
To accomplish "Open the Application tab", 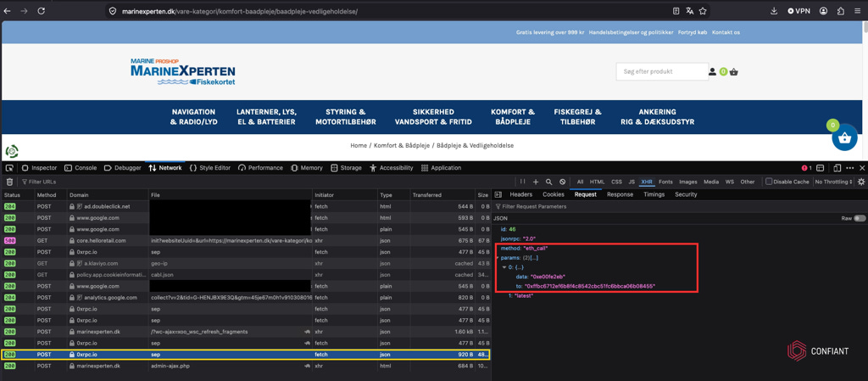I will [x=441, y=168].
